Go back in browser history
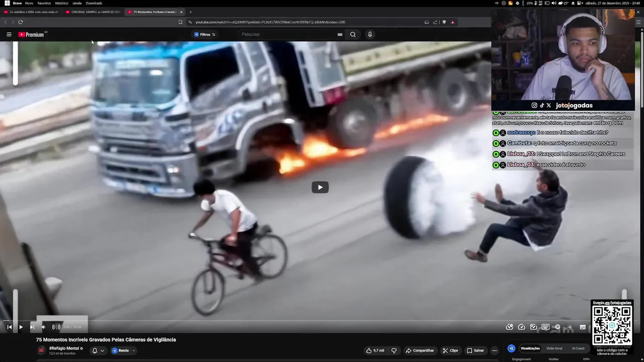Screen dimensions: 644x362 click(x=6, y=22)
